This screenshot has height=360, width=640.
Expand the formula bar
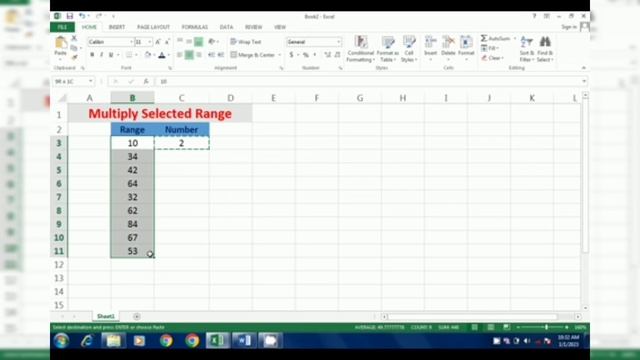coord(584,81)
